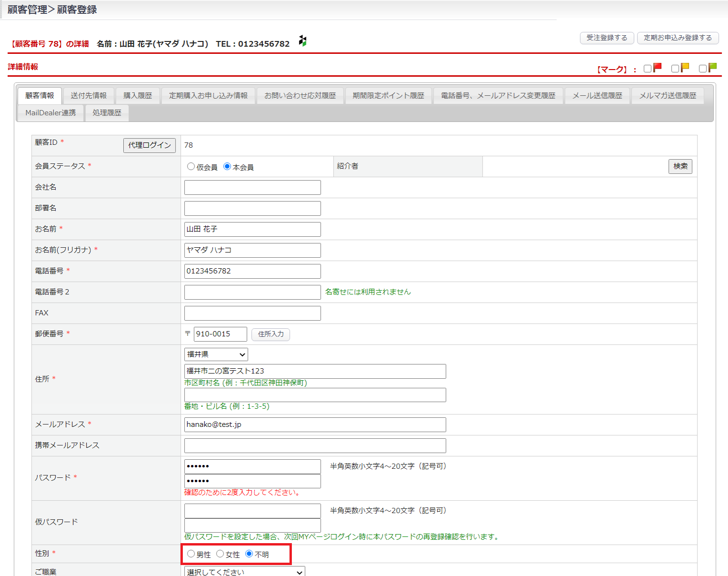Click the yellow flag mark icon

tap(685, 68)
